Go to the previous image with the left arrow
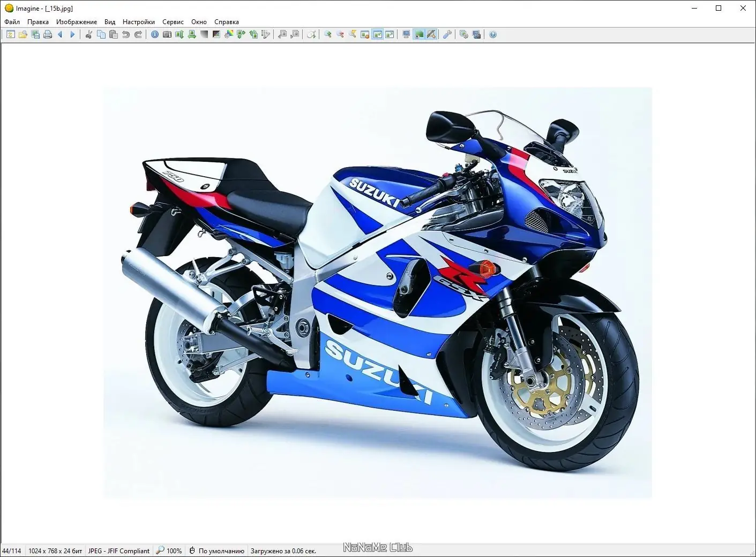Image resolution: width=756 pixels, height=557 pixels. coord(60,35)
